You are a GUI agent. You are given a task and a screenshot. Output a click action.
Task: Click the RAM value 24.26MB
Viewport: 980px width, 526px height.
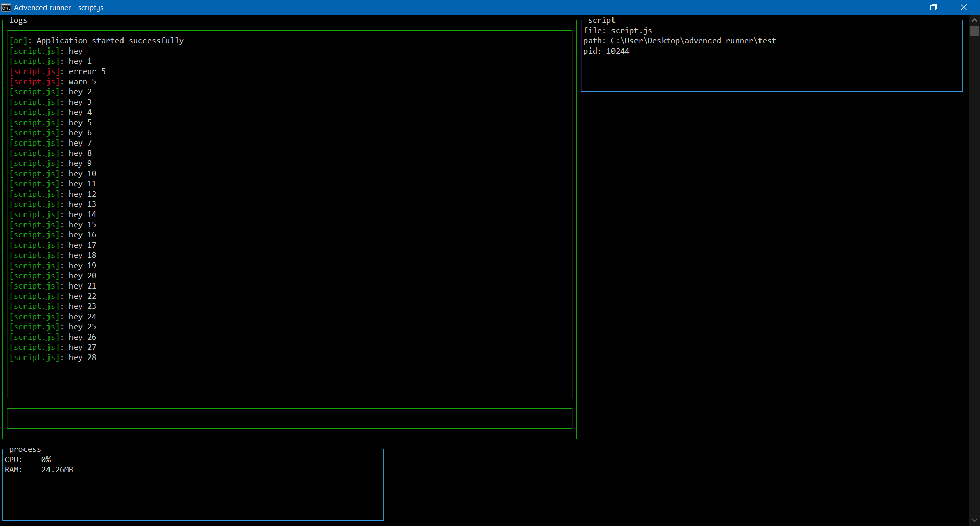click(x=57, y=469)
